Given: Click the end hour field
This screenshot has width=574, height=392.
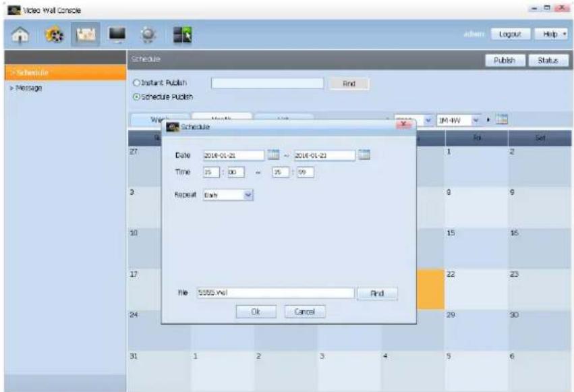Looking at the screenshot, I should (281, 172).
